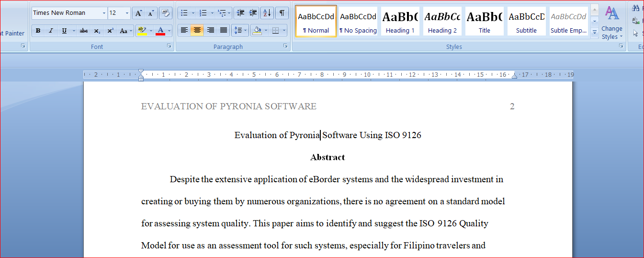Apply yellow text highlight color
The width and height of the screenshot is (644, 258).
pos(142,31)
